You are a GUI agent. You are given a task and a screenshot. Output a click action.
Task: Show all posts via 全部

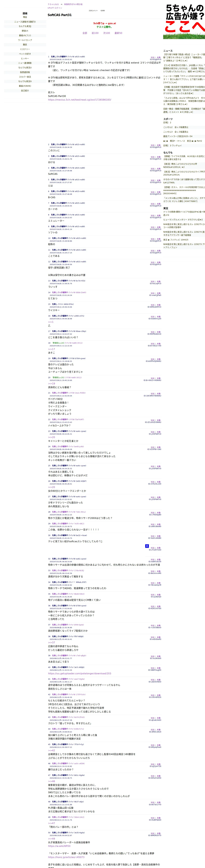tap(85, 33)
